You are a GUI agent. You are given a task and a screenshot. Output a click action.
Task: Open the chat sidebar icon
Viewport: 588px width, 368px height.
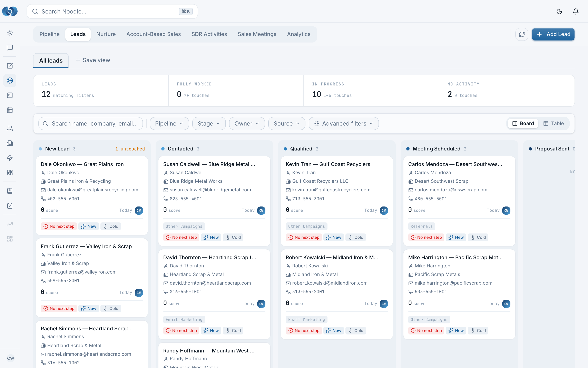pos(10,47)
